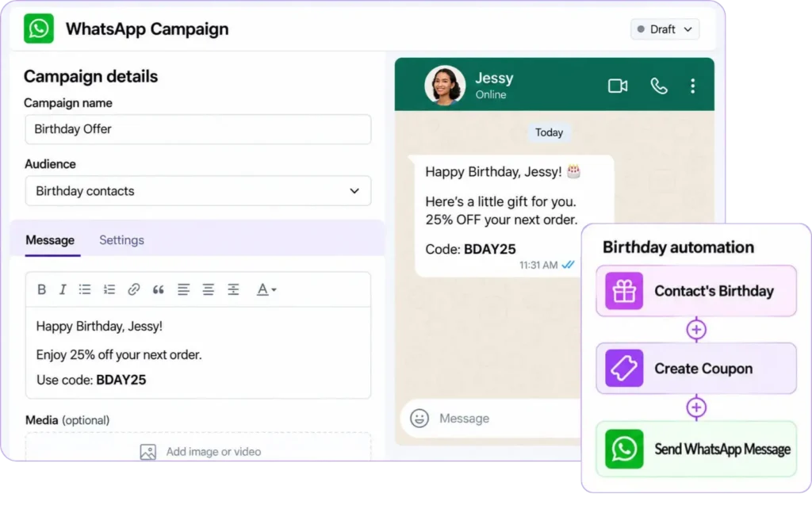Apply the third alignment option

tap(234, 289)
